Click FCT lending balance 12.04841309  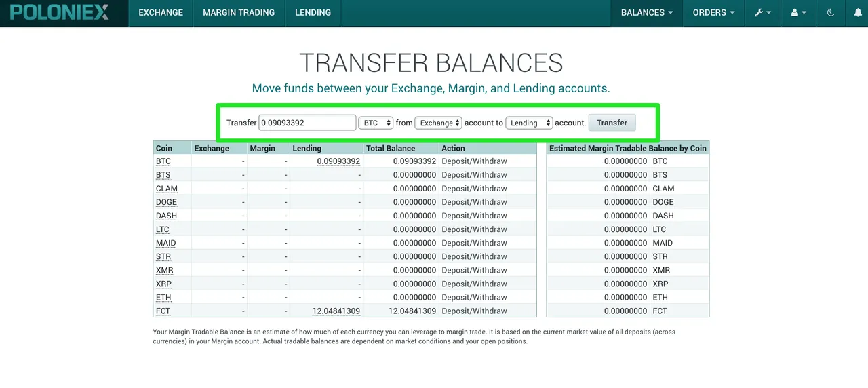(x=336, y=311)
